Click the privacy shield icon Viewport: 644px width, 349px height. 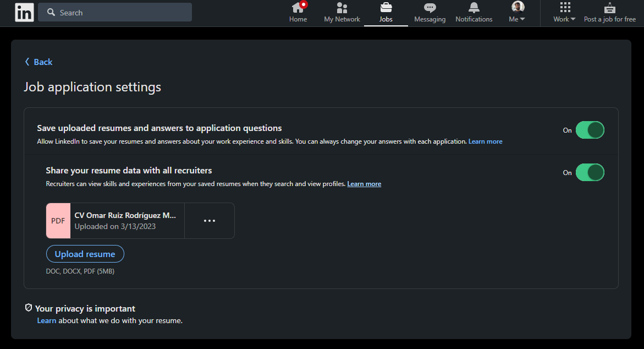pyautogui.click(x=29, y=308)
